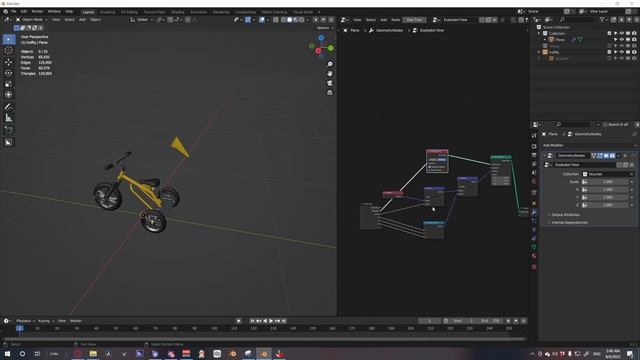Open the Tool properties tab icon

534,136
